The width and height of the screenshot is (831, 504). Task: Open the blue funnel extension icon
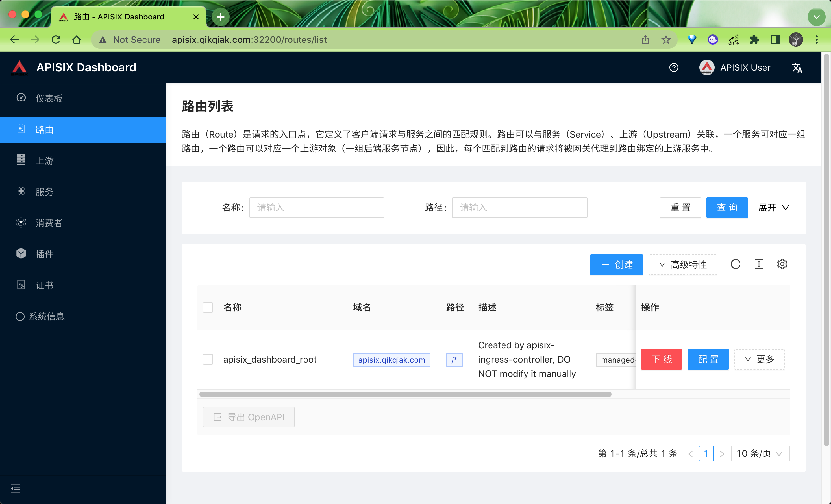tap(692, 40)
